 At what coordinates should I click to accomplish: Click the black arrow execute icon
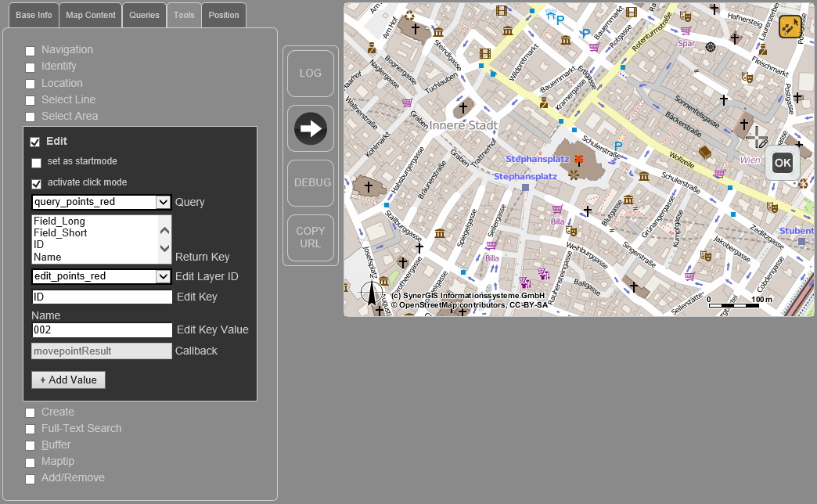tap(310, 128)
